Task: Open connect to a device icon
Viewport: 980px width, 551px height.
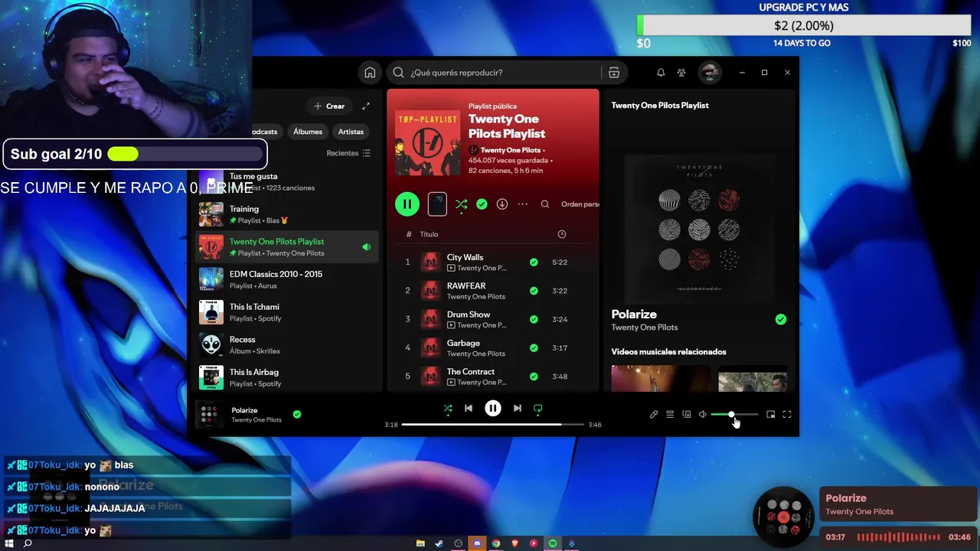Action: [687, 415]
